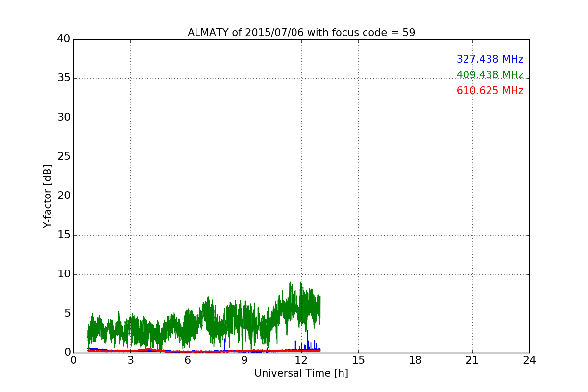Click x-axis tick value 24
Viewport: 588px width, 392px height.
529,360
